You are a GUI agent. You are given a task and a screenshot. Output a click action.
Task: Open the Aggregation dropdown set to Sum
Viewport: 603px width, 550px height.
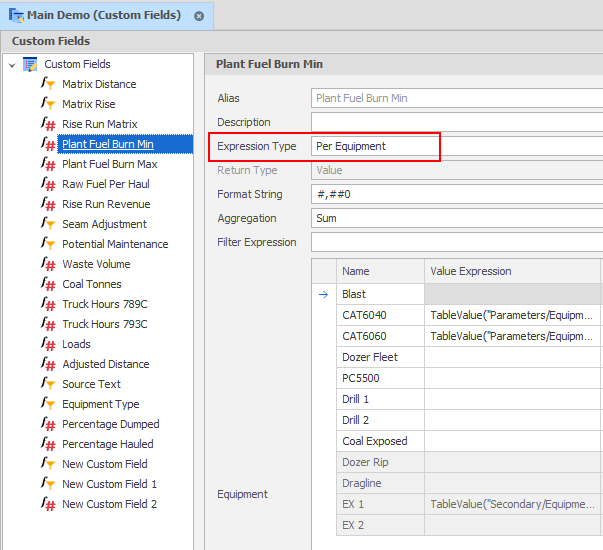tap(456, 218)
